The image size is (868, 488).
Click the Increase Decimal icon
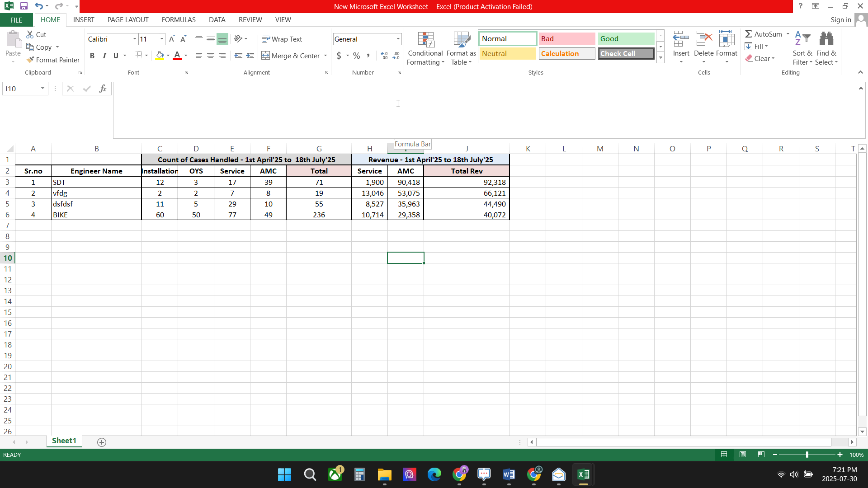click(x=384, y=56)
